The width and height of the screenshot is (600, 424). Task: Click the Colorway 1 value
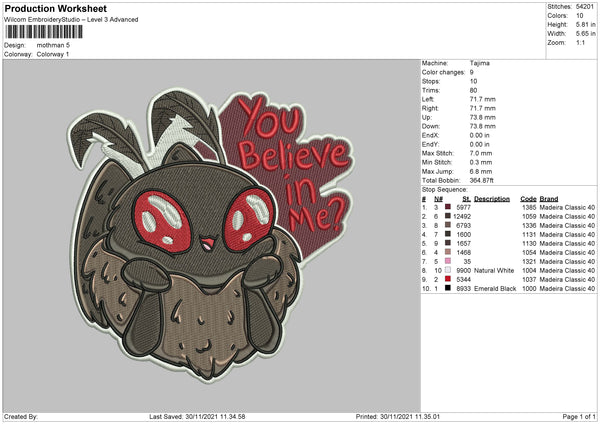click(53, 54)
